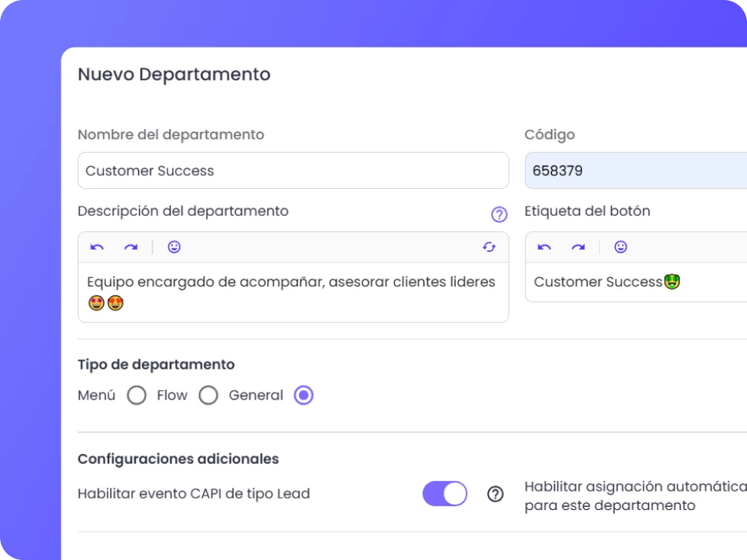Open help tooltip beside Descripción del departamento

pyautogui.click(x=500, y=215)
